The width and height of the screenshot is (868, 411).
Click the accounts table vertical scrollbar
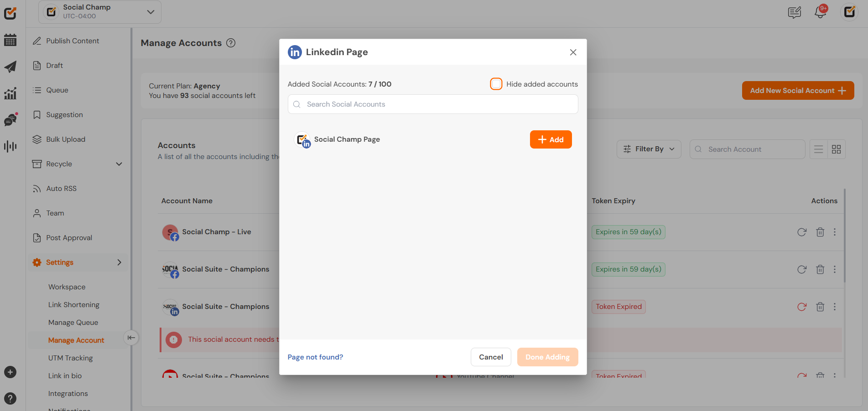point(845,236)
